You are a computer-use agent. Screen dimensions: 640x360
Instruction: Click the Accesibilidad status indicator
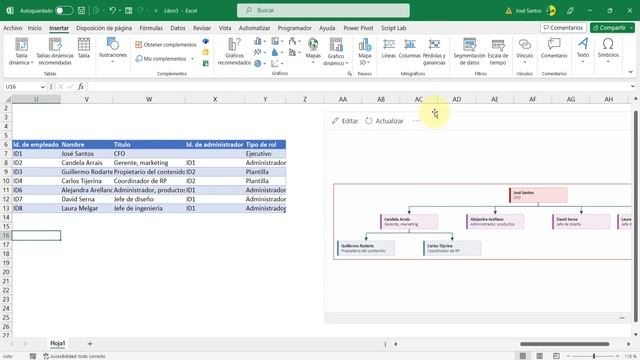click(x=75, y=356)
